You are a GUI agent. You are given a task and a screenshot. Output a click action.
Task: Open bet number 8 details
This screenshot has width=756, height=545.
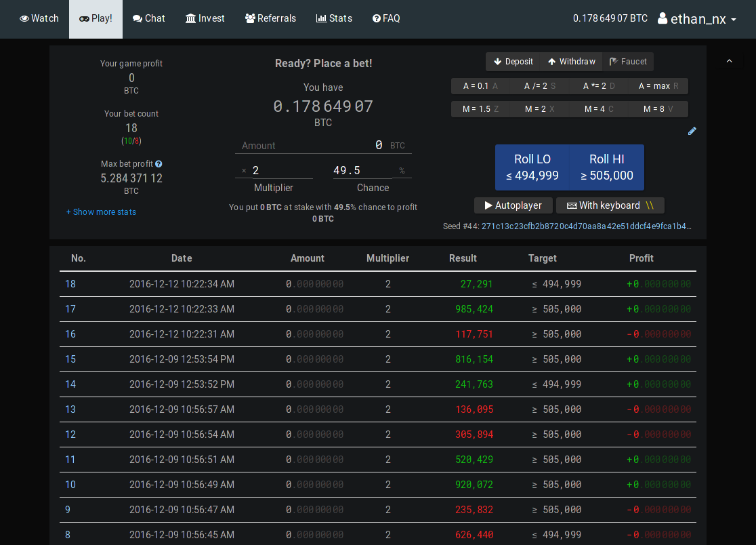[68, 535]
